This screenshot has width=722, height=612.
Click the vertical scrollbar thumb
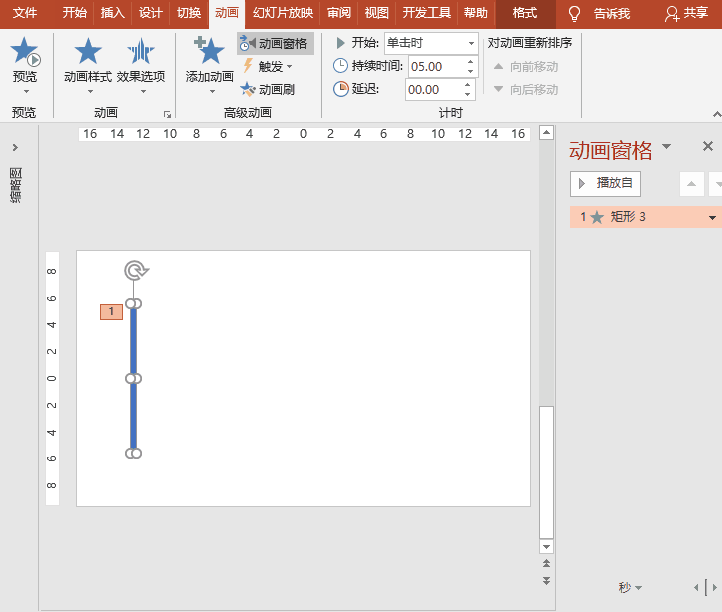546,472
